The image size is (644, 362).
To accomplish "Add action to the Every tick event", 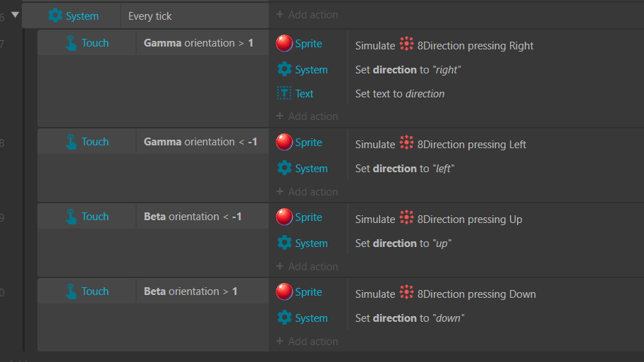I will pyautogui.click(x=308, y=15).
